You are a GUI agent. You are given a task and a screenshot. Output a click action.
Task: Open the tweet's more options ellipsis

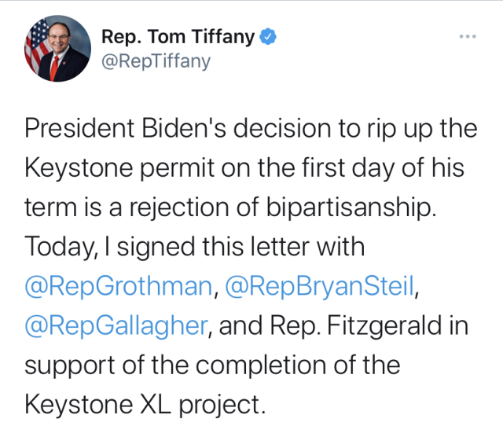click(x=467, y=36)
